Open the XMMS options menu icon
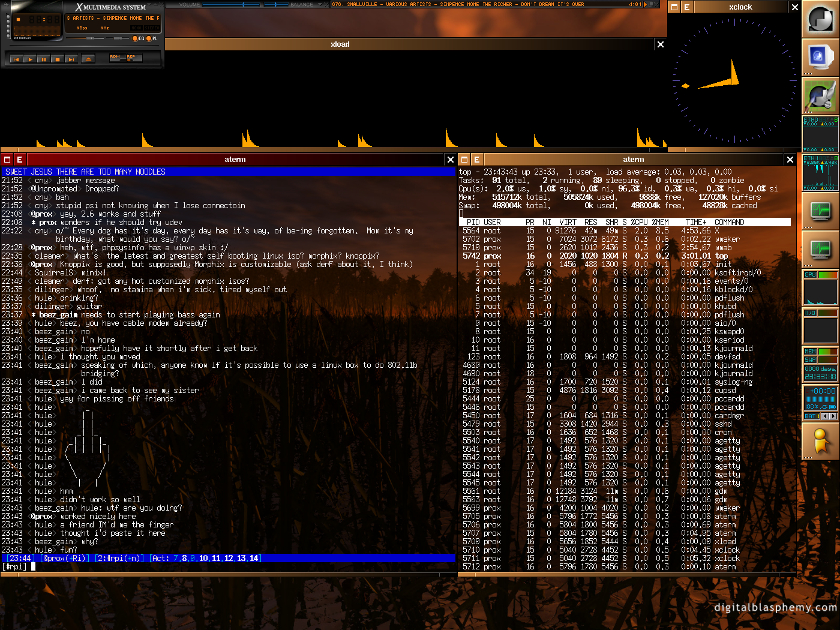 (6, 5)
